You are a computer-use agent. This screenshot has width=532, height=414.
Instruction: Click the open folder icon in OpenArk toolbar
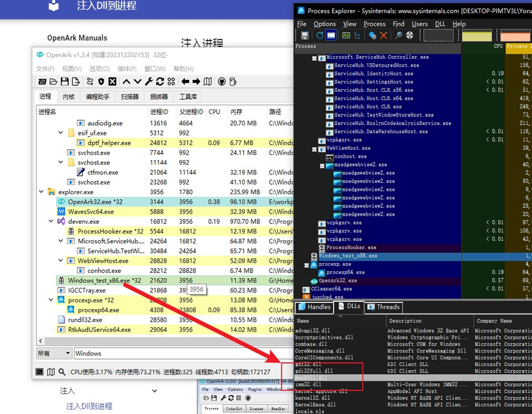(54, 81)
